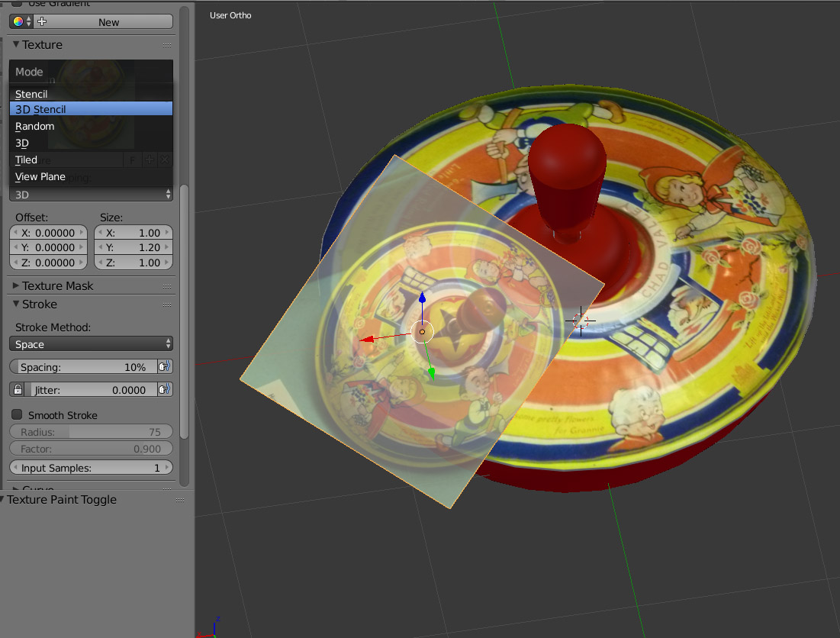Click the New palette button
The height and width of the screenshot is (638, 840).
click(x=109, y=22)
